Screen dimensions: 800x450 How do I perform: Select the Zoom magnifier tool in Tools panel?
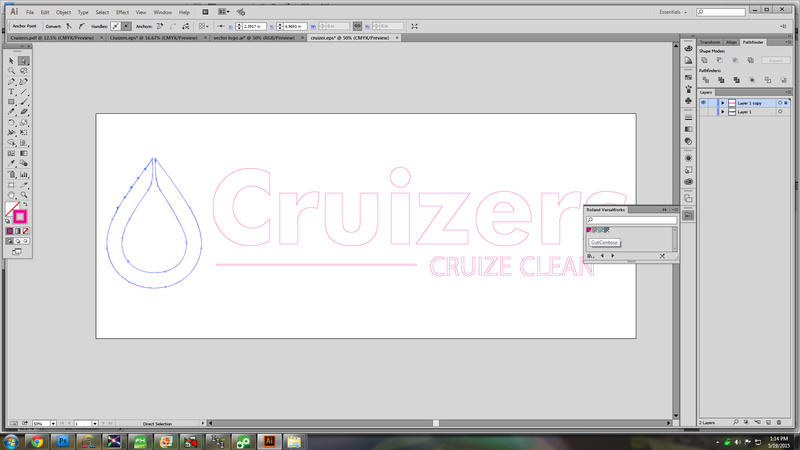pyautogui.click(x=23, y=195)
